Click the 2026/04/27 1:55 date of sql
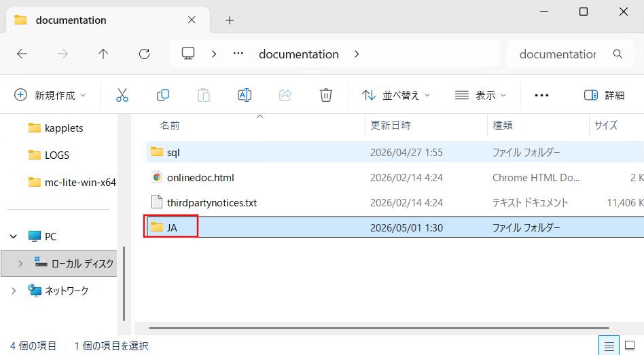 point(406,153)
